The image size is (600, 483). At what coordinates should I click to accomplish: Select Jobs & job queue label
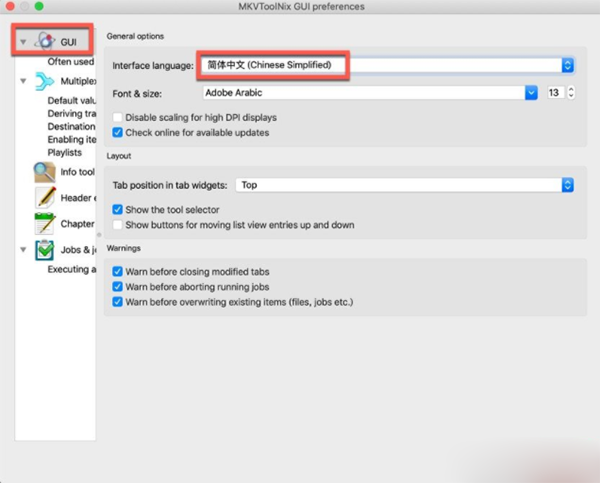coord(78,250)
